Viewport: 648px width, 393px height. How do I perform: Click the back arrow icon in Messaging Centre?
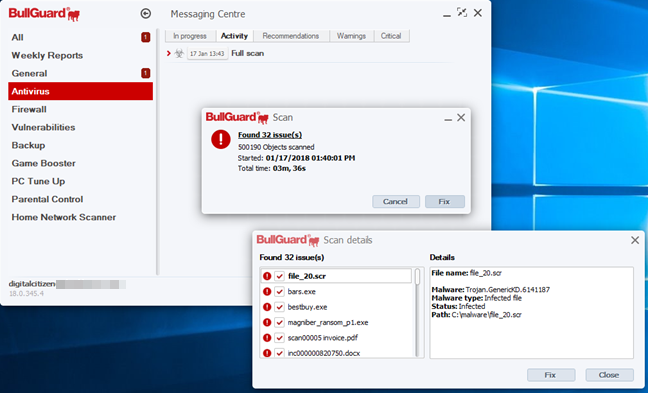145,14
